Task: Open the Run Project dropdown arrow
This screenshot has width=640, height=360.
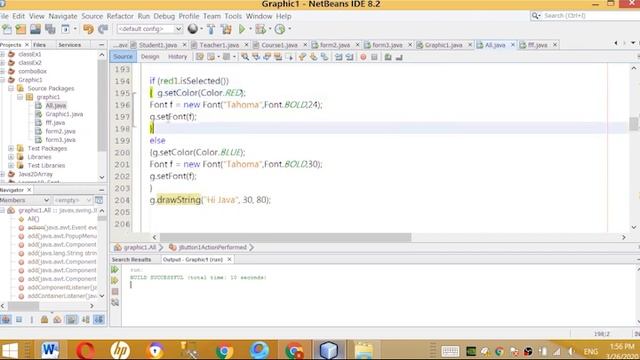Action: pyautogui.click(x=250, y=29)
